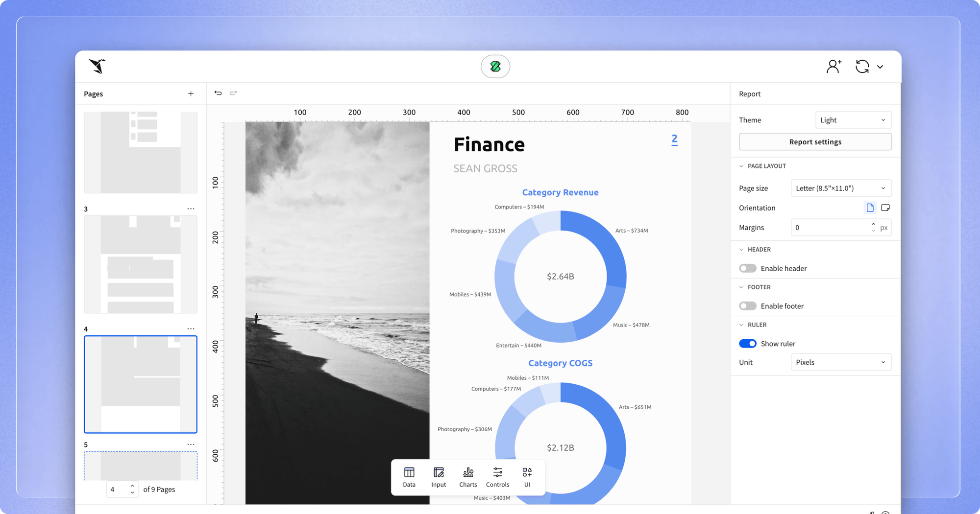
Task: Select the Data tool in bottom toolbar
Action: click(x=409, y=477)
